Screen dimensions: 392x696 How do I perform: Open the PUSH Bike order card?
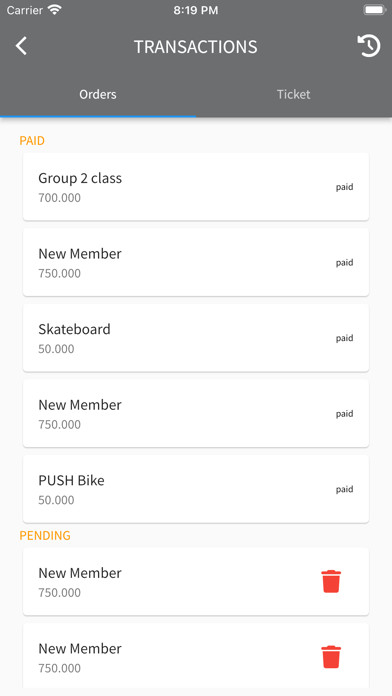click(x=196, y=488)
